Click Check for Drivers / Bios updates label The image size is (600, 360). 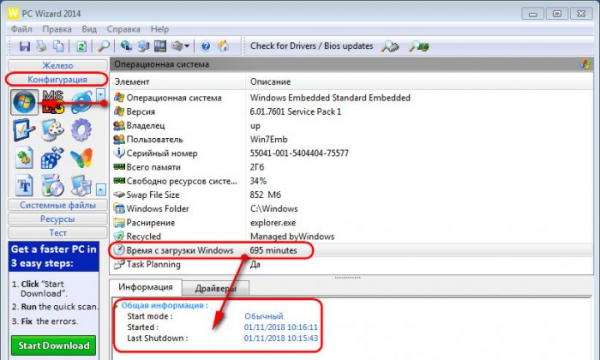pos(311,46)
